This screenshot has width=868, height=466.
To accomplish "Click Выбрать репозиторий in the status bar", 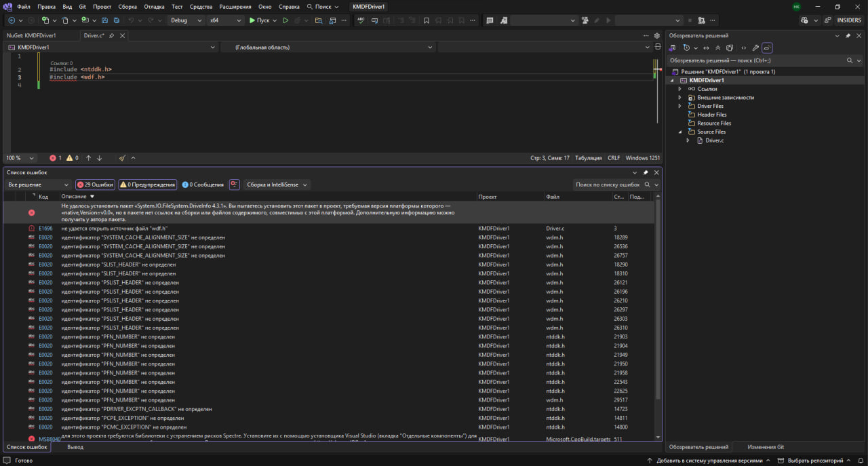I will (814, 461).
